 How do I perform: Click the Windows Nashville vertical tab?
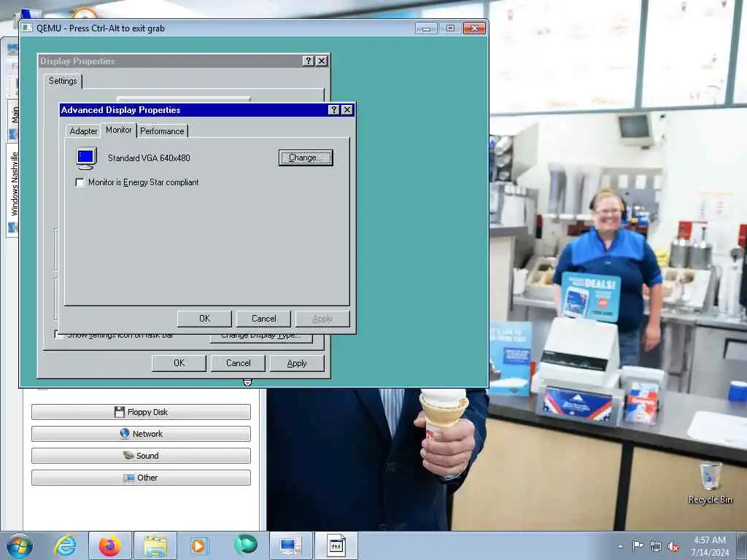(x=13, y=190)
